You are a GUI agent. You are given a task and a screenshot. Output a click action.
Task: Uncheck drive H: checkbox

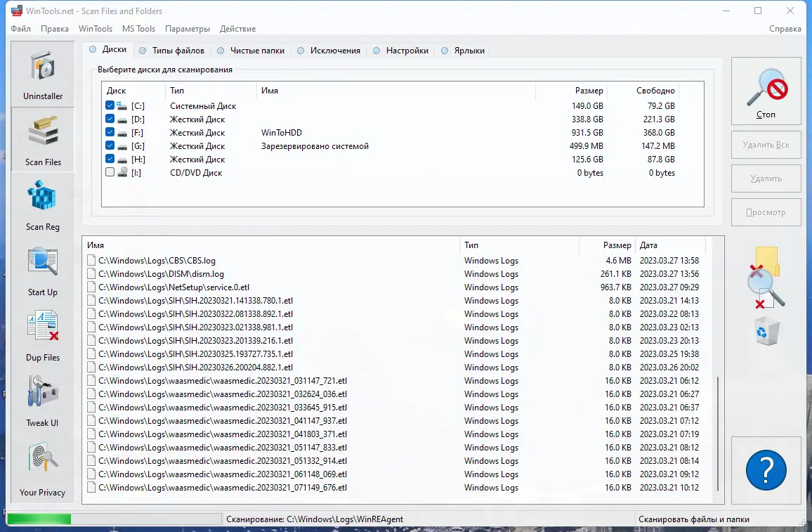[x=110, y=159]
